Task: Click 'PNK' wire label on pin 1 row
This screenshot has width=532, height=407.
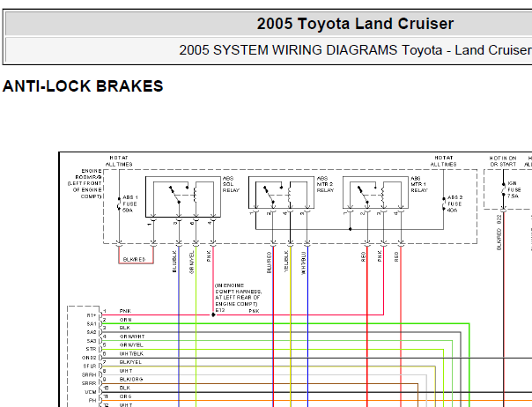Action: click(125, 311)
